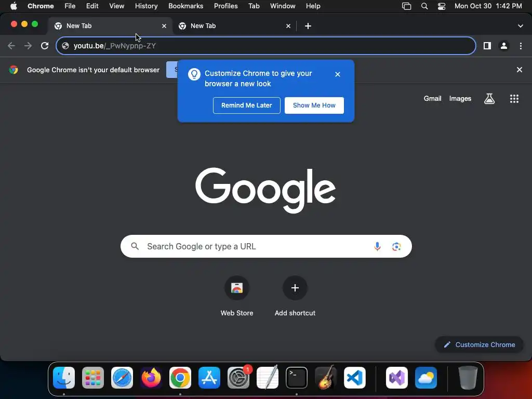
Task: Reload the current page
Action: [x=45, y=46]
